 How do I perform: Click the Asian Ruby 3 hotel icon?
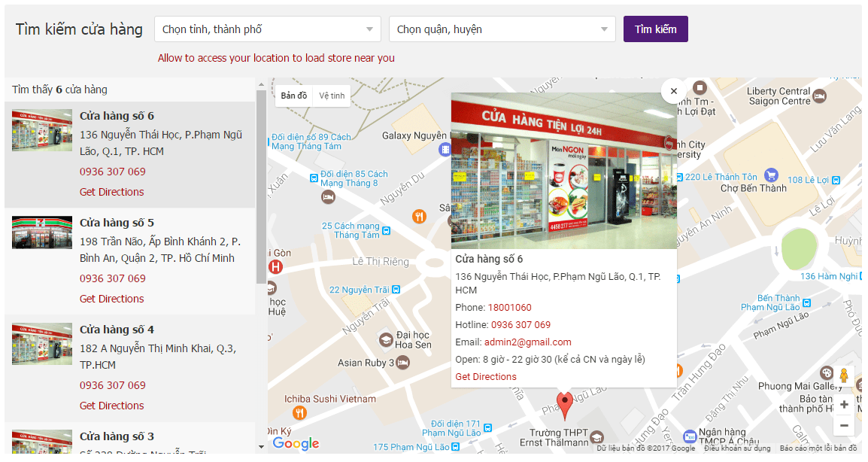pyautogui.click(x=402, y=363)
